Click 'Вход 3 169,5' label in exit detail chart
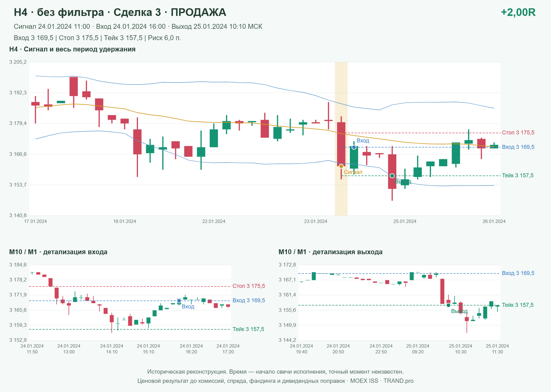Image resolution: width=551 pixels, height=392 pixels. 518,273
